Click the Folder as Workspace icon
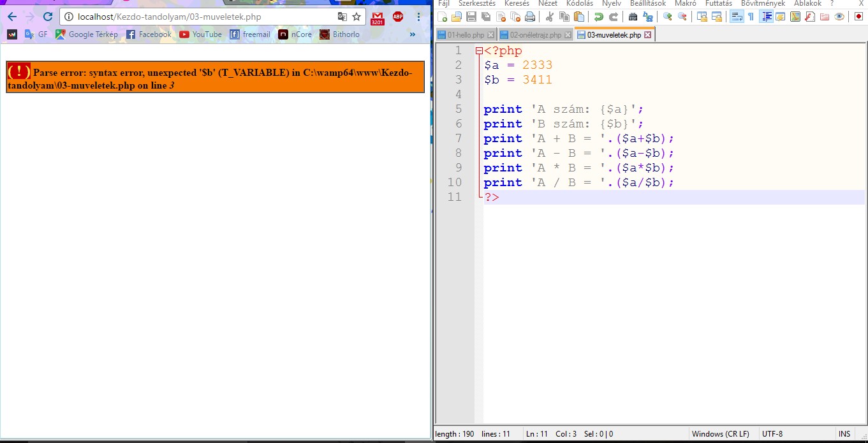 click(x=824, y=17)
